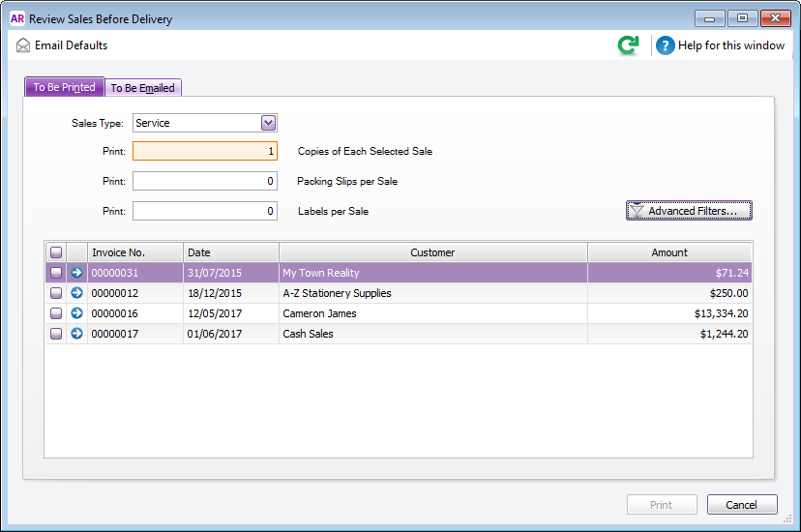801x532 pixels.
Task: Click the Print button
Action: (662, 505)
